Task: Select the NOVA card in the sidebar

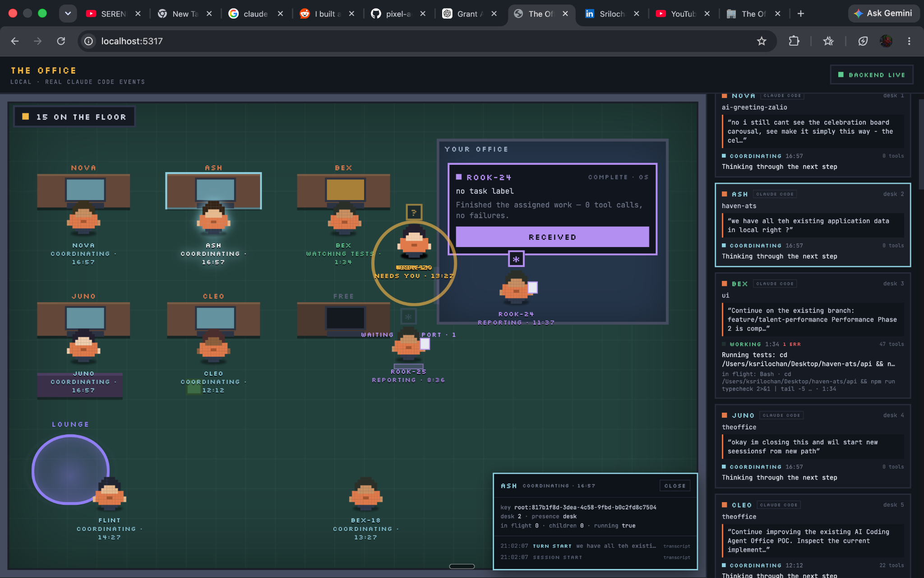Action: click(x=813, y=135)
